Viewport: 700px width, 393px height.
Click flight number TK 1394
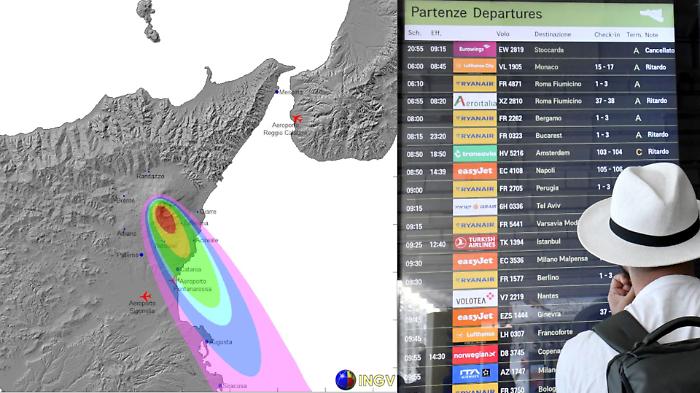[512, 242]
